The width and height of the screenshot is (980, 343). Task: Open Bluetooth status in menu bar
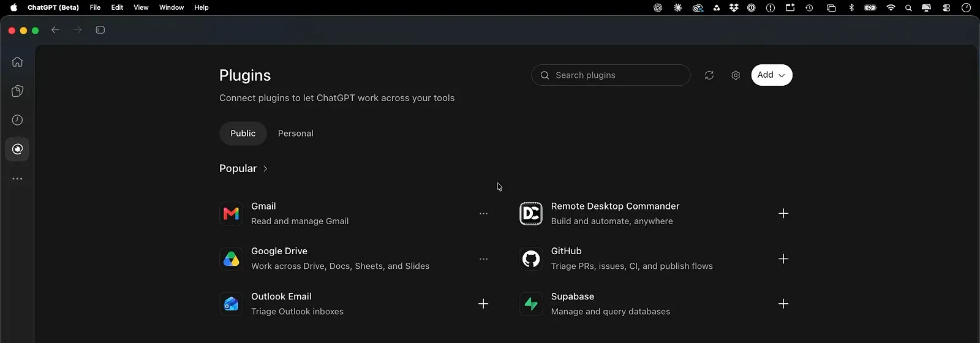point(851,8)
